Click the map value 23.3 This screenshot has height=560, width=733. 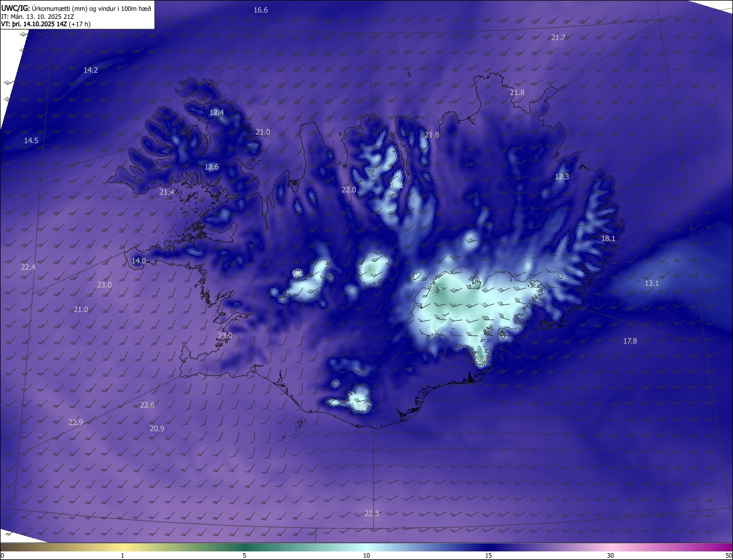coord(372,514)
